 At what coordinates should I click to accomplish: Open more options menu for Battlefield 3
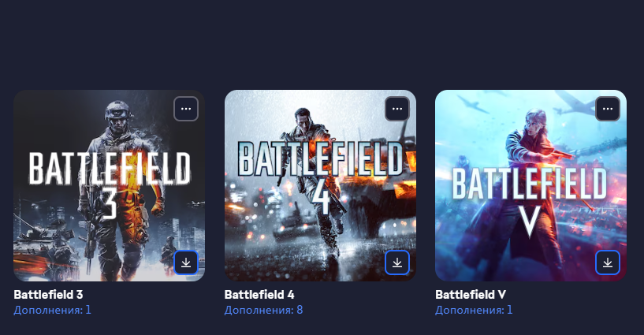[x=186, y=109]
